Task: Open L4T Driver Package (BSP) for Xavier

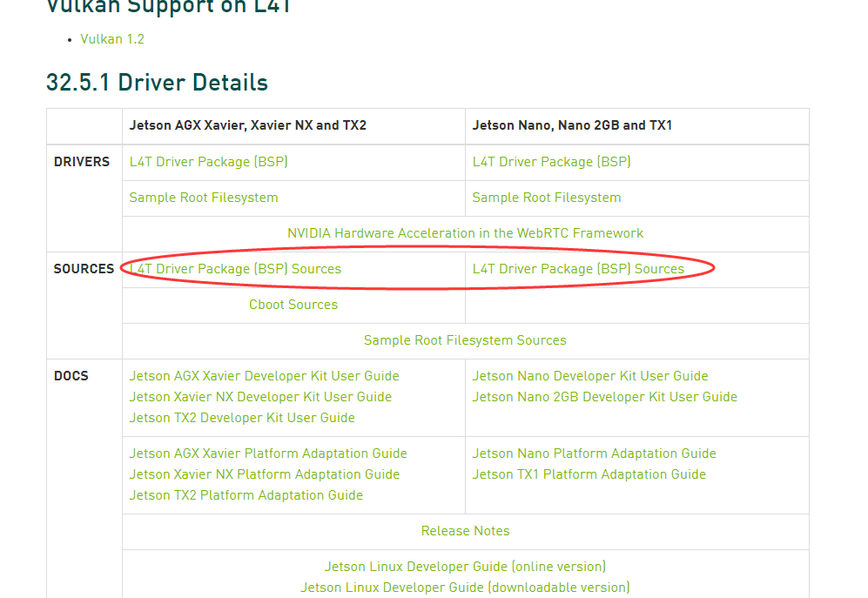Action: (208, 162)
